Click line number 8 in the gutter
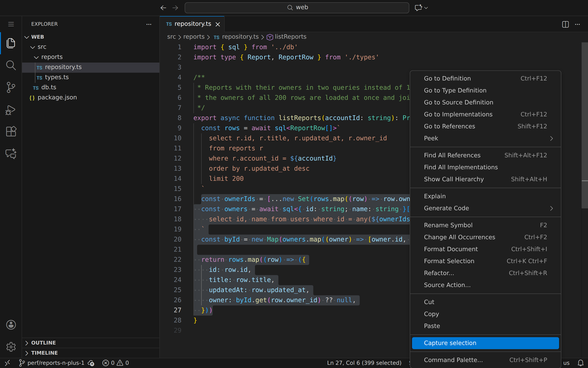The image size is (588, 368). (x=179, y=118)
